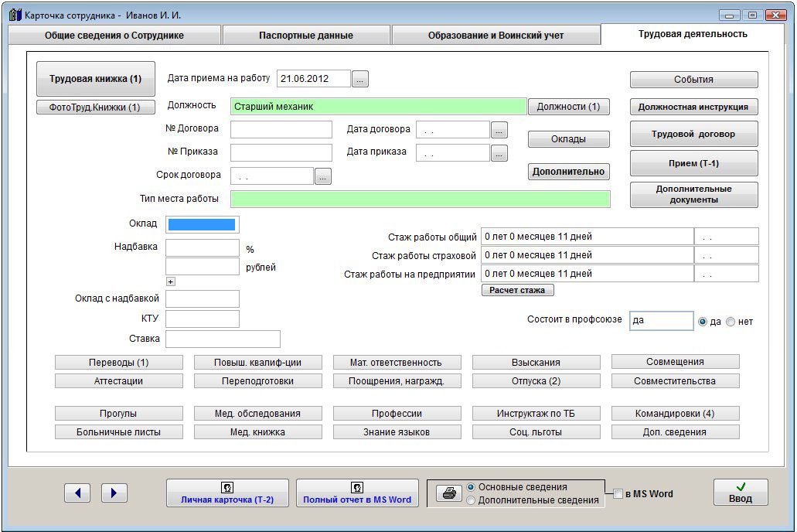Open Полный отчет в MS Word
The image size is (797, 532).
[x=357, y=493]
